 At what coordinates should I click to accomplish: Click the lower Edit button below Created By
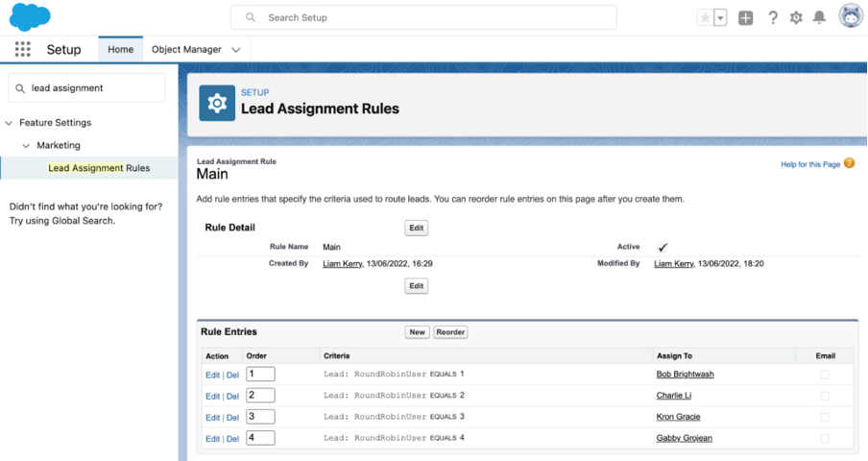[417, 286]
